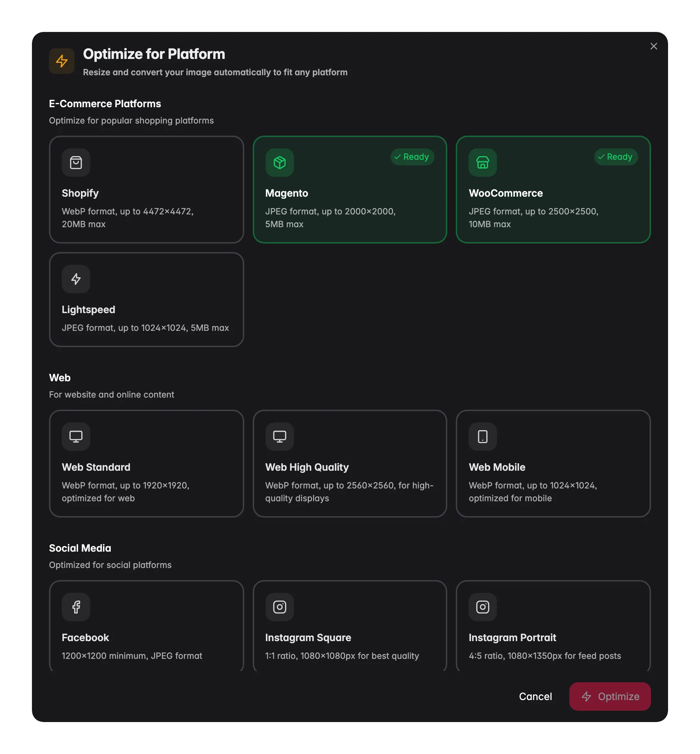This screenshot has width=700, height=754.
Task: Select the Instagram Square preset title
Action: coord(308,638)
